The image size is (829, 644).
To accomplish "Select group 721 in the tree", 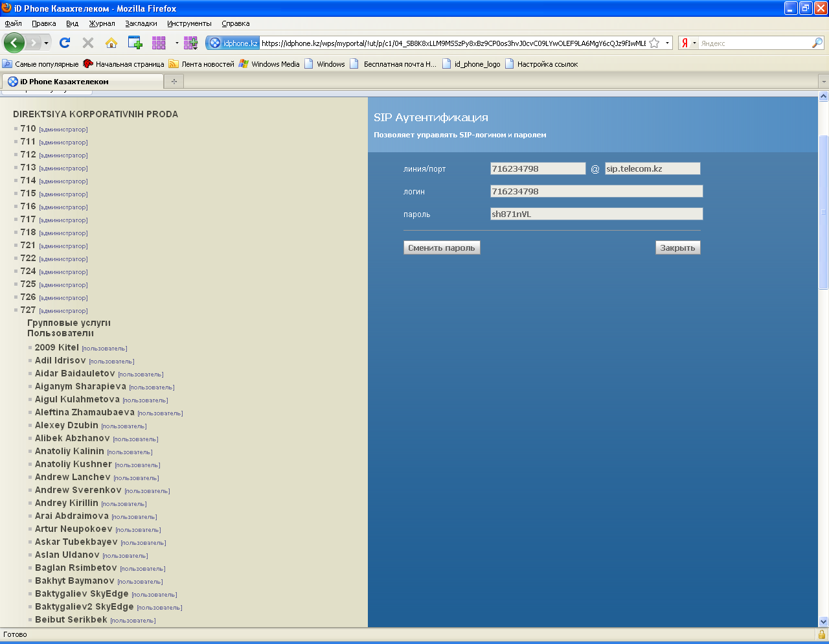I will click(x=28, y=245).
